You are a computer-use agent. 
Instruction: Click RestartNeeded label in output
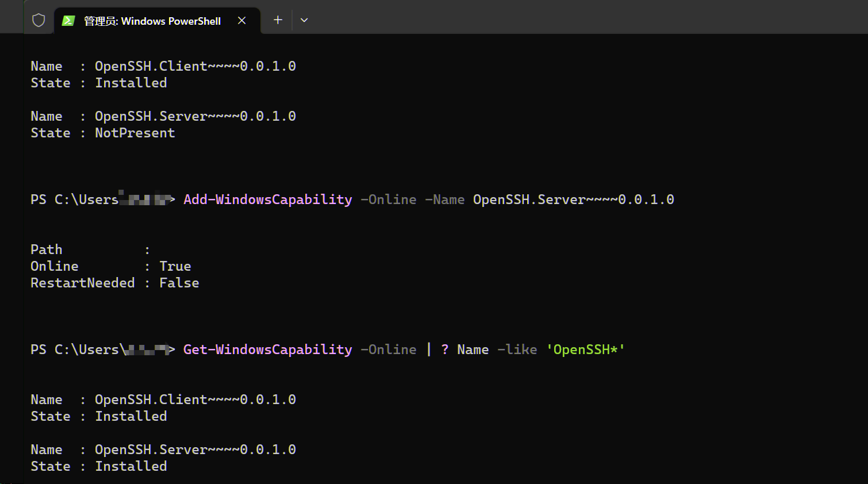[83, 283]
